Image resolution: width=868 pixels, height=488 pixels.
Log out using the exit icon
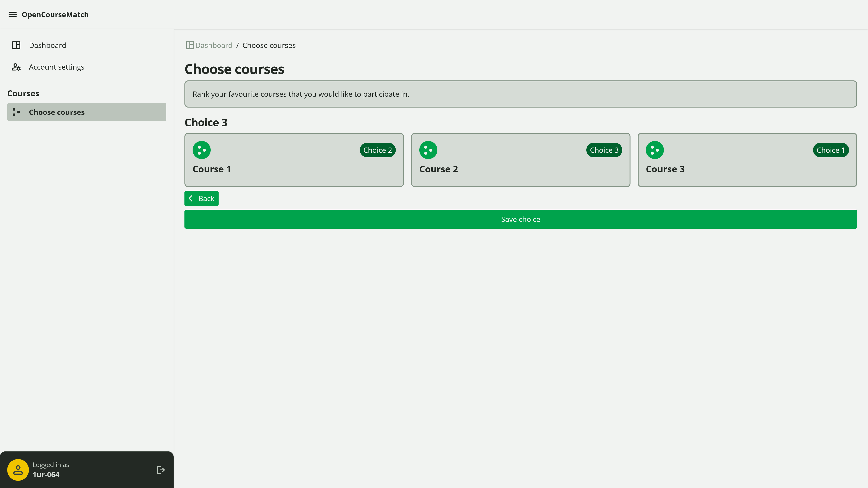point(161,470)
